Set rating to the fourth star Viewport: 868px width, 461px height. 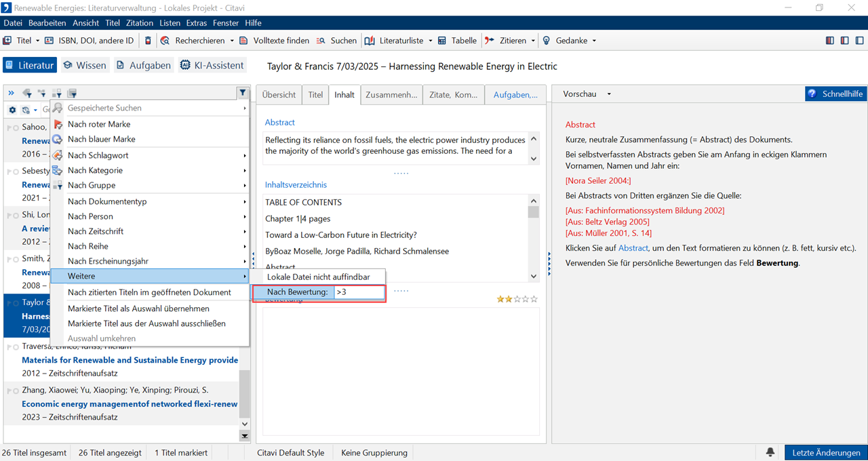click(x=525, y=299)
